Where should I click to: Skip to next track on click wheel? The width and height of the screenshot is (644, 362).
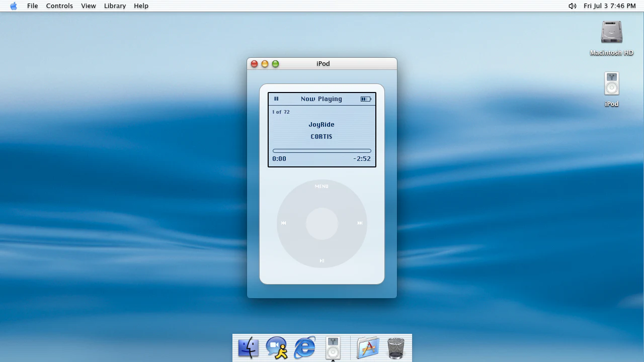(360, 223)
